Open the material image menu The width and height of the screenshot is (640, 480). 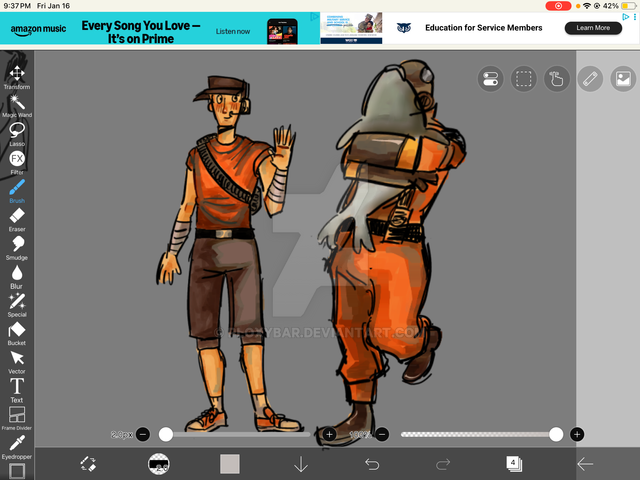pyautogui.click(x=623, y=79)
